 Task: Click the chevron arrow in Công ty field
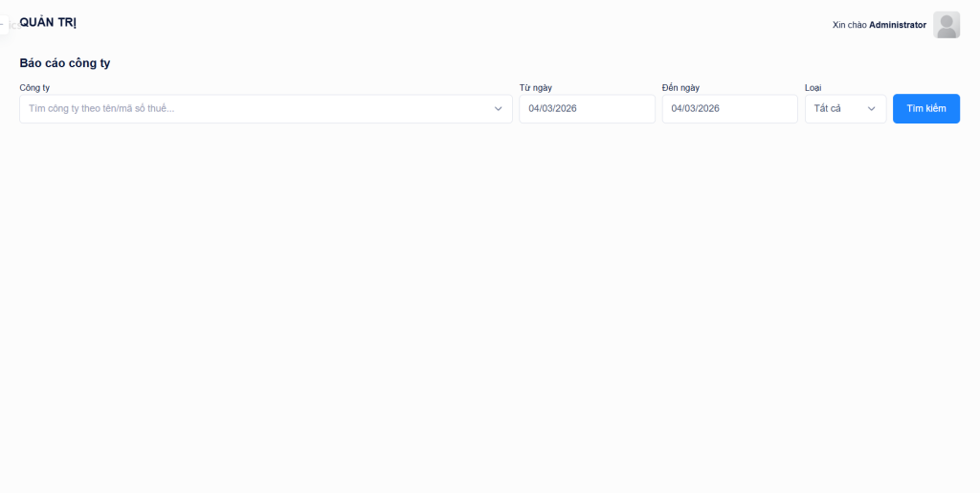click(498, 109)
